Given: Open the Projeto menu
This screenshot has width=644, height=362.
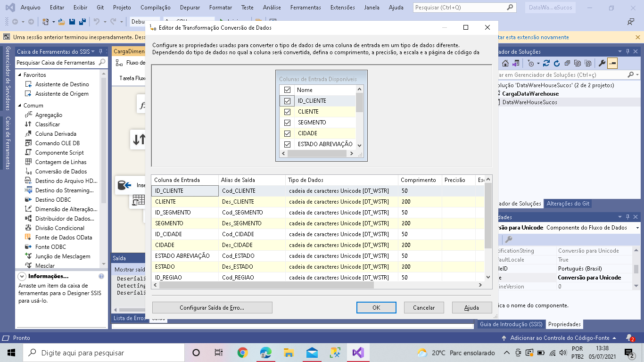Looking at the screenshot, I should click(x=122, y=8).
